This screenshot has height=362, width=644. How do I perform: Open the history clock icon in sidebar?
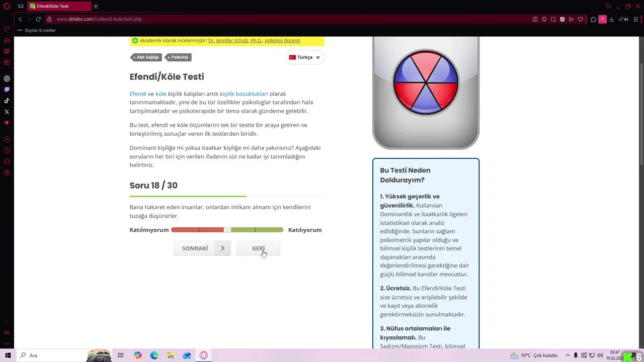coord(7,150)
